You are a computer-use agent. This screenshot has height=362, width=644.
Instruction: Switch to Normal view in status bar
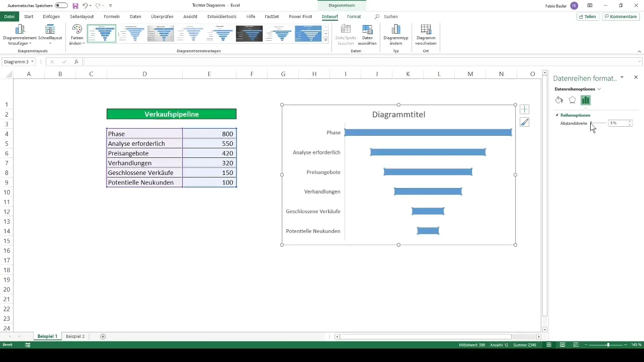coord(549,345)
